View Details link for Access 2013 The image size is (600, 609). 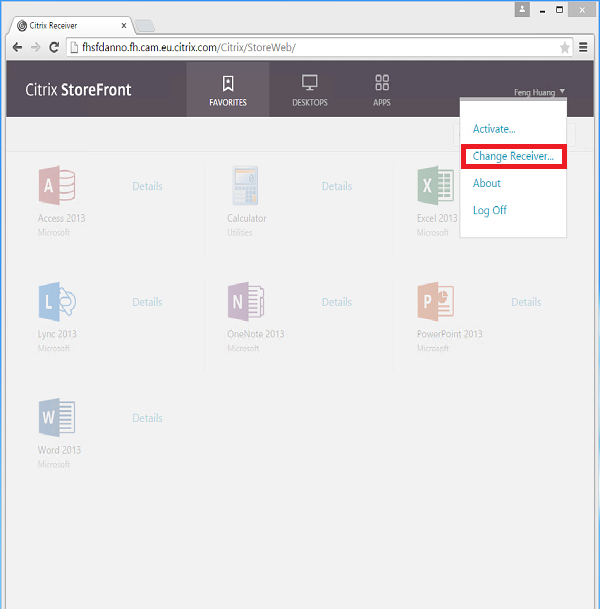(x=147, y=186)
